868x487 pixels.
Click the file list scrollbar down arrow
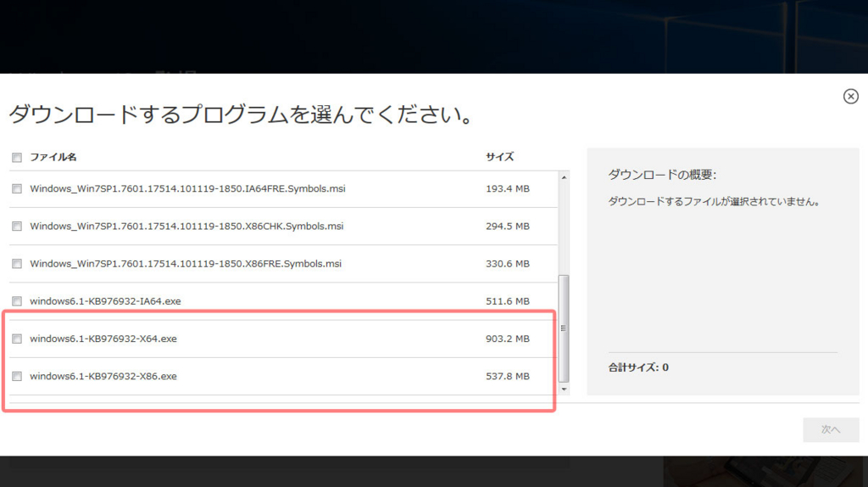point(564,389)
